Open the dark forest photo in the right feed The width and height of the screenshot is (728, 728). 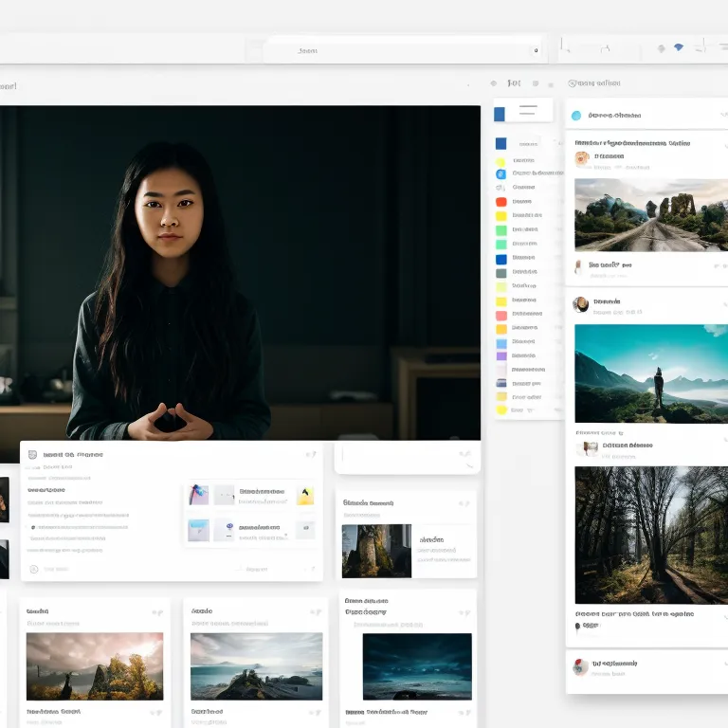click(x=650, y=535)
